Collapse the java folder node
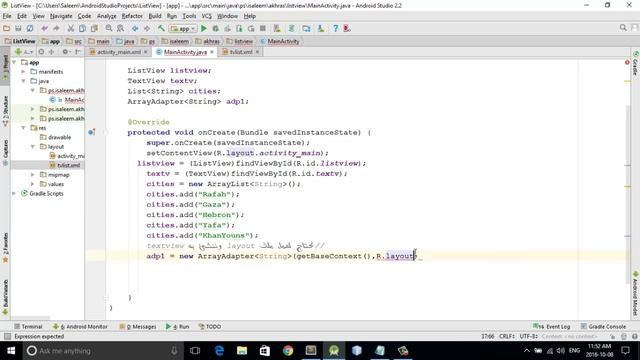 click(23, 81)
